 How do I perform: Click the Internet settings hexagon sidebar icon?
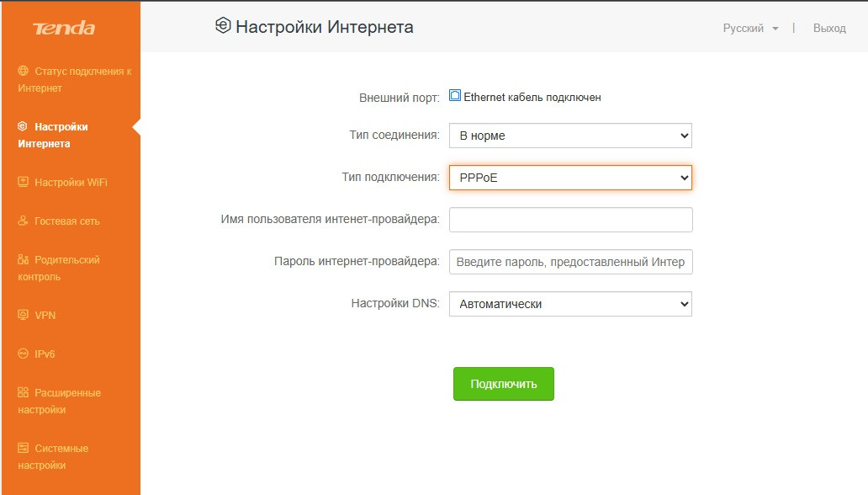[23, 127]
